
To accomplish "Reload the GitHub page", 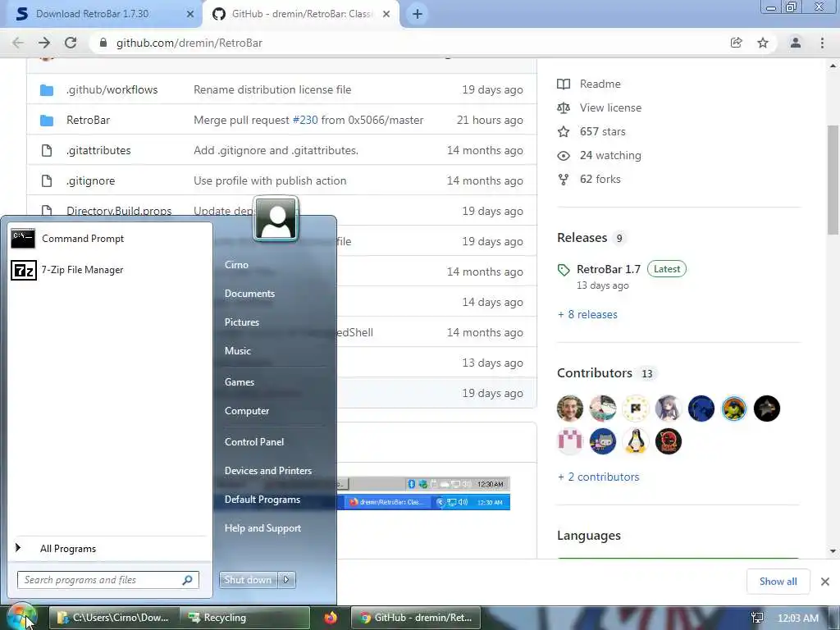I will coord(71,43).
